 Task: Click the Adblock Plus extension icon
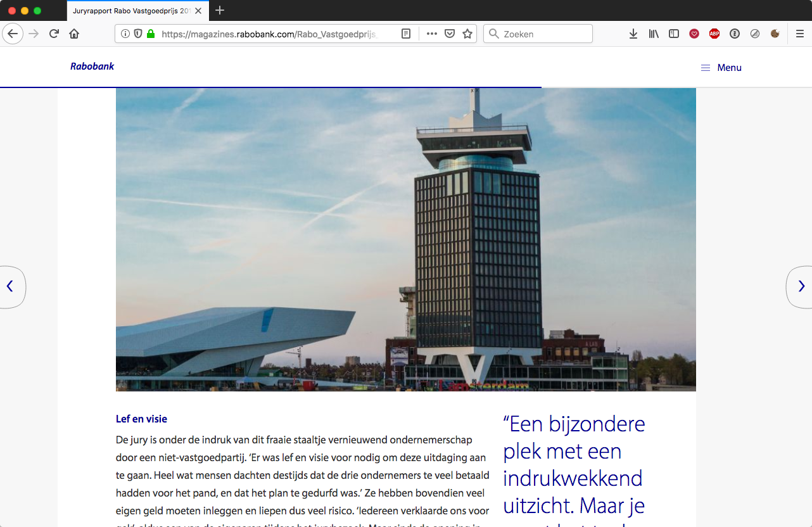[x=714, y=34]
